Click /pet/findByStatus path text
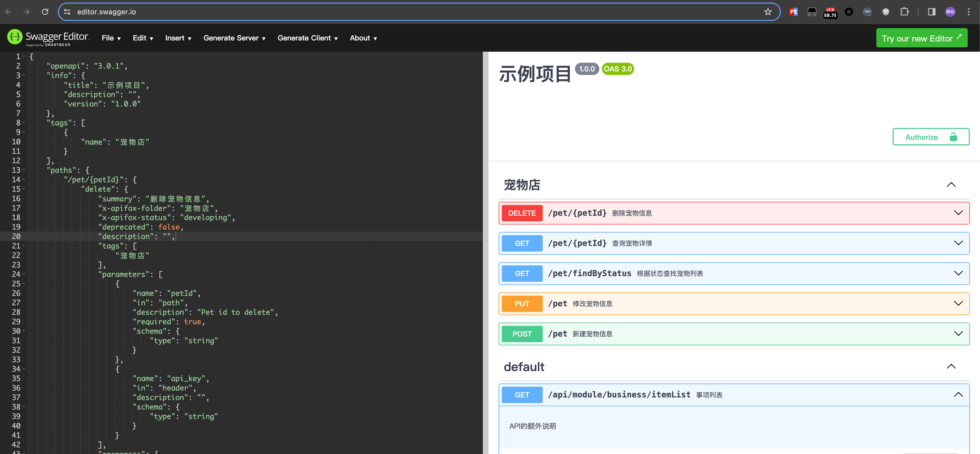Screen dimensions: 980x454 pos(589,273)
